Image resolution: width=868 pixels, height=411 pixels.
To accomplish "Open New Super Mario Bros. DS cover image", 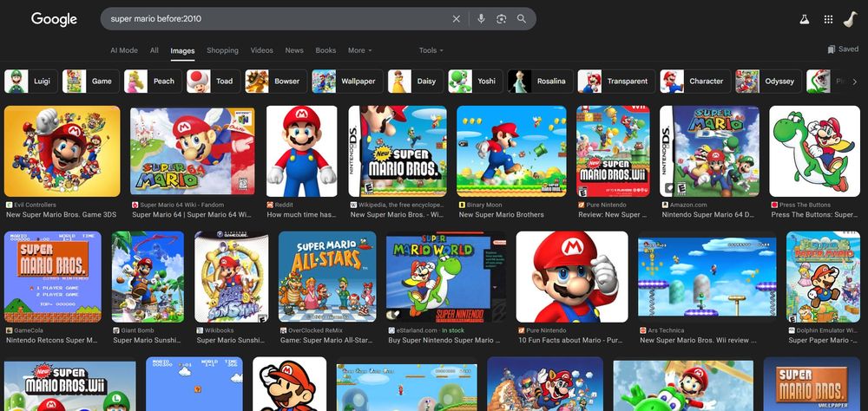I will 398,151.
